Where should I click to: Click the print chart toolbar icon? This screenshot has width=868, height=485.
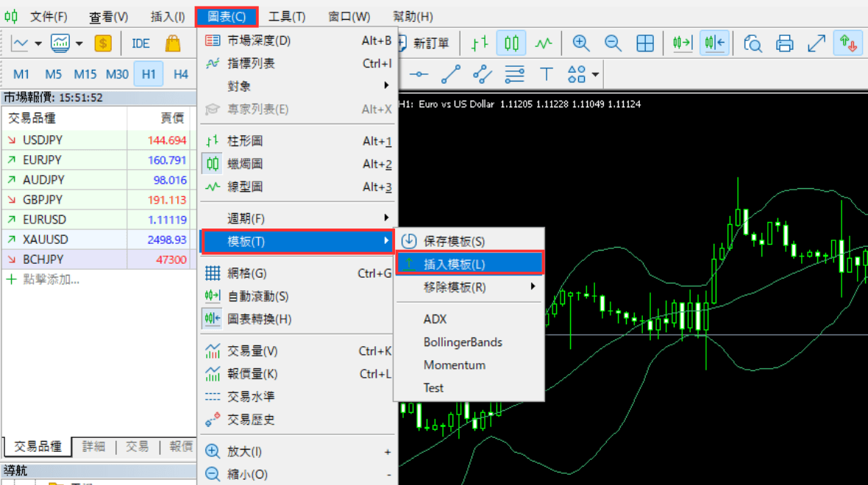785,43
